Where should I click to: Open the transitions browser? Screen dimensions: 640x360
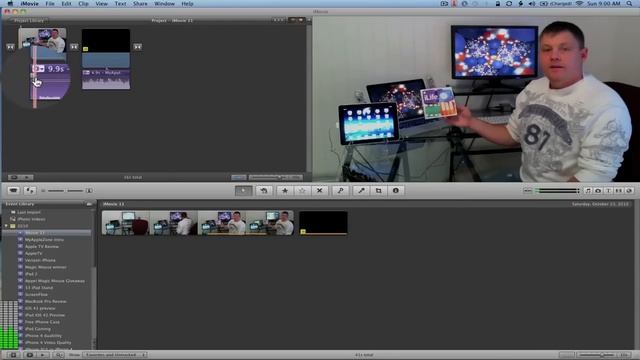(619, 191)
